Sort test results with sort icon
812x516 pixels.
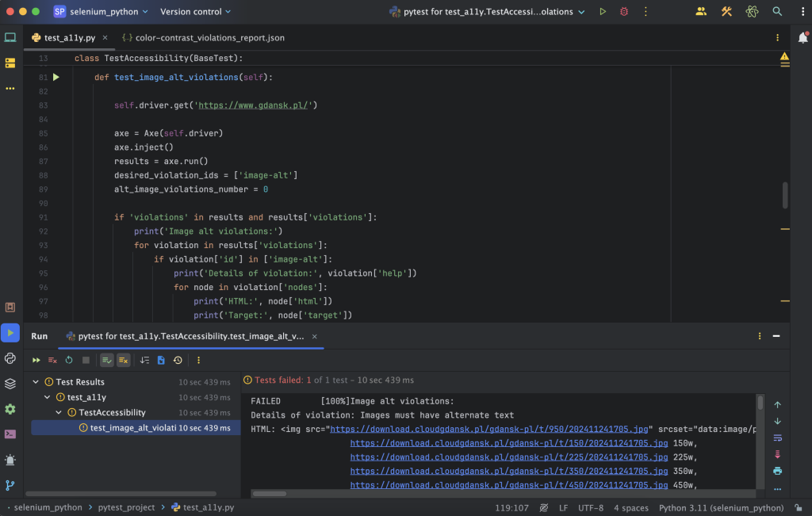click(144, 360)
